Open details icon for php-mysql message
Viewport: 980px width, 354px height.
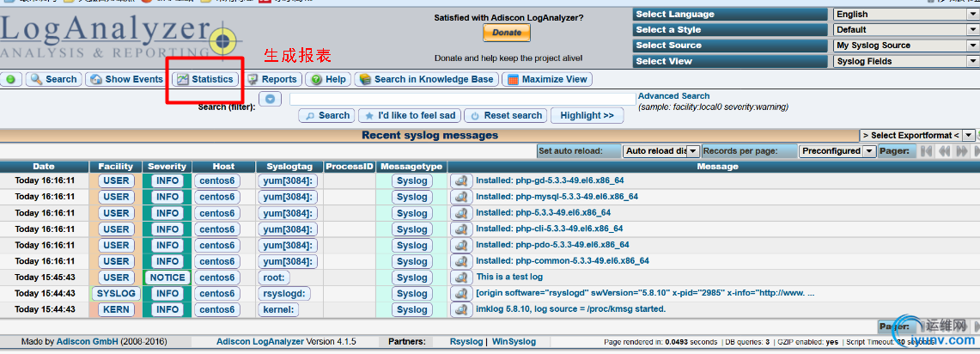(461, 197)
